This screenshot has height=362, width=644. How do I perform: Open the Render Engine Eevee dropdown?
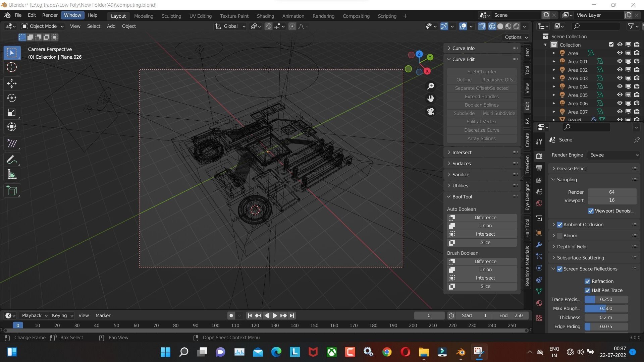click(613, 155)
